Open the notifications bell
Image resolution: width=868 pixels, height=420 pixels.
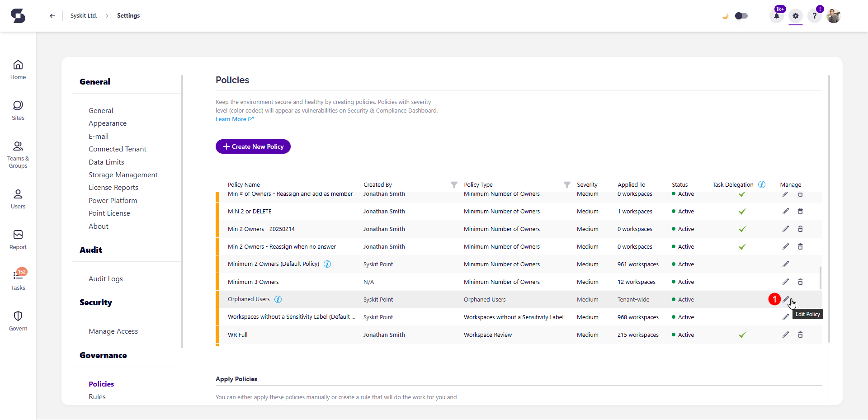tap(776, 15)
